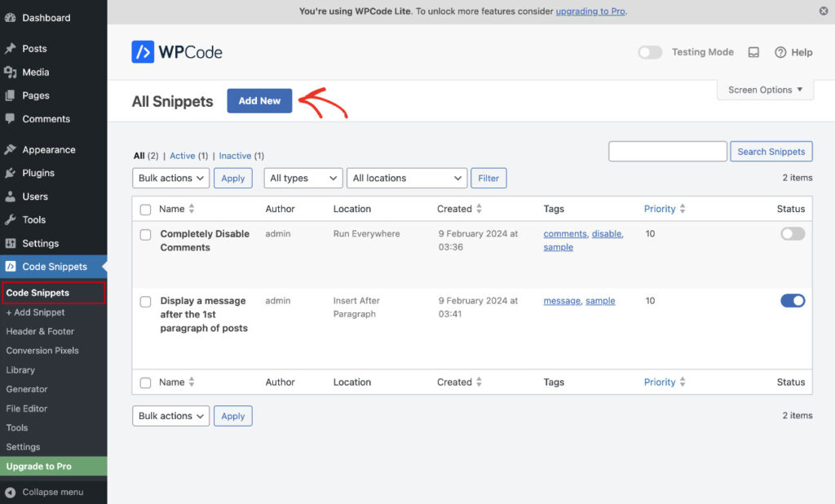The image size is (835, 504).
Task: Click the Plugins icon in sidebar
Action: pos(11,173)
